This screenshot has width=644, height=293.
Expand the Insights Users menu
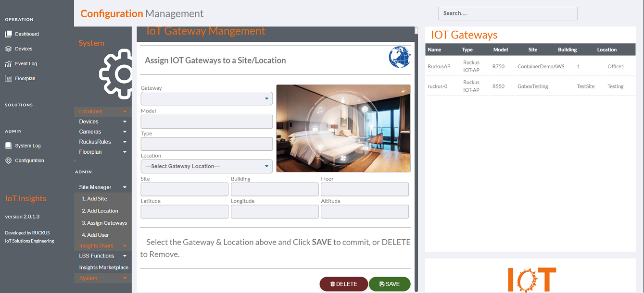(103, 246)
